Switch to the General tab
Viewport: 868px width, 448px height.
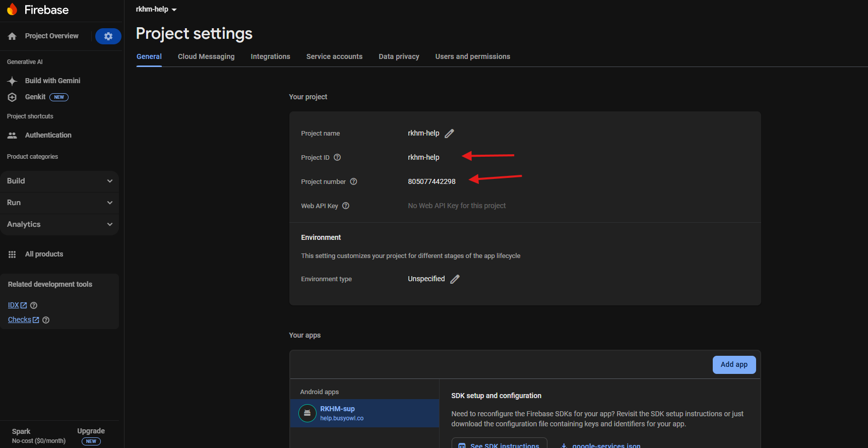(149, 56)
